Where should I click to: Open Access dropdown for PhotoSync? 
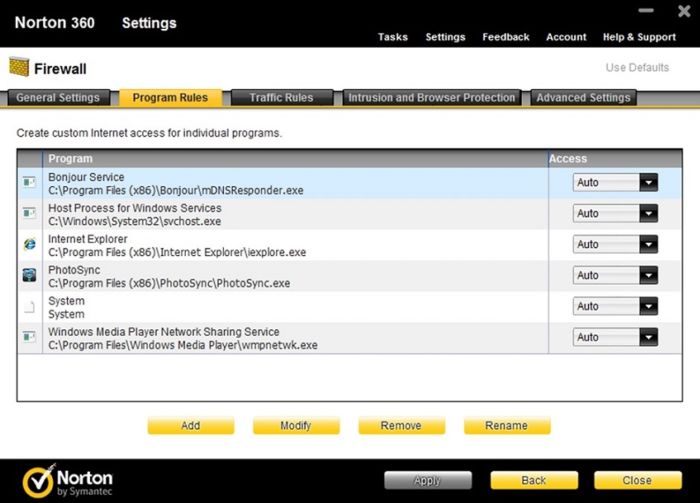(x=615, y=275)
